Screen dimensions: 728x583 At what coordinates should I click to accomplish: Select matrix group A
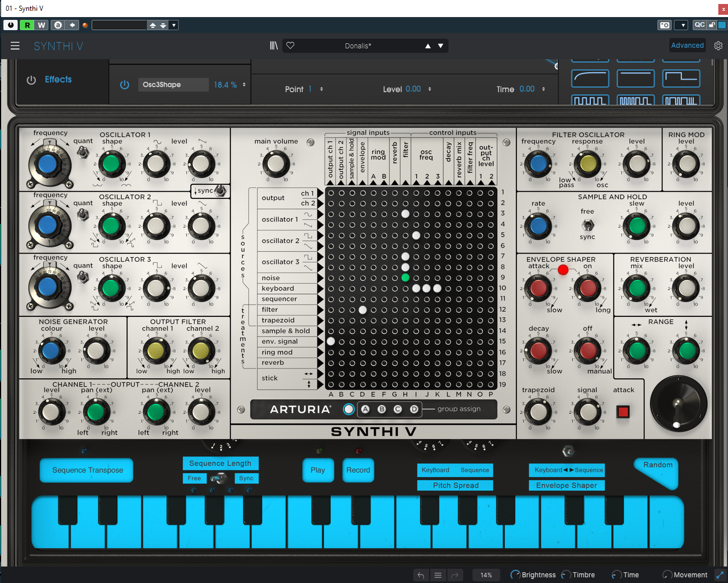click(365, 409)
